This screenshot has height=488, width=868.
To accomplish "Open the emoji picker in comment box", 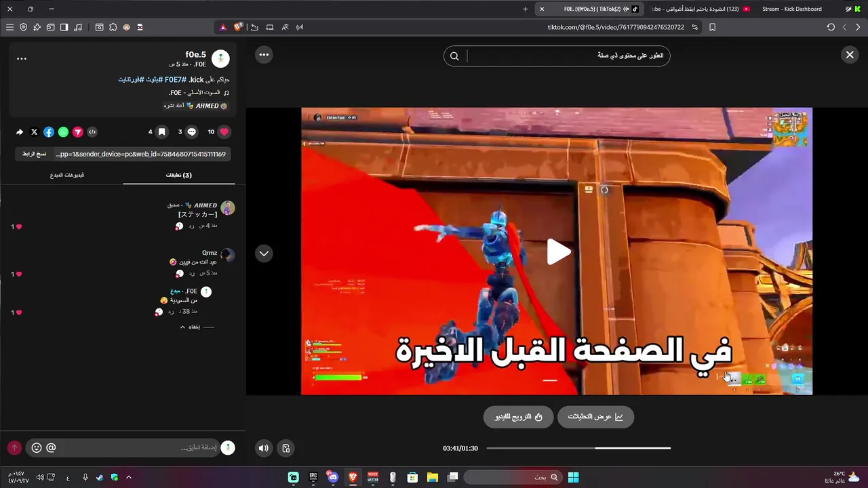I will pyautogui.click(x=37, y=447).
